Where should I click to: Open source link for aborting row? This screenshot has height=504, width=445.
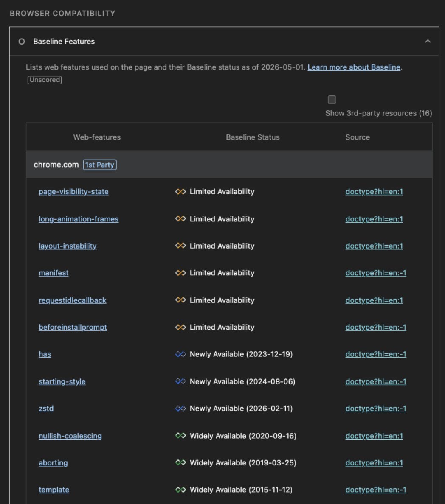pos(374,463)
